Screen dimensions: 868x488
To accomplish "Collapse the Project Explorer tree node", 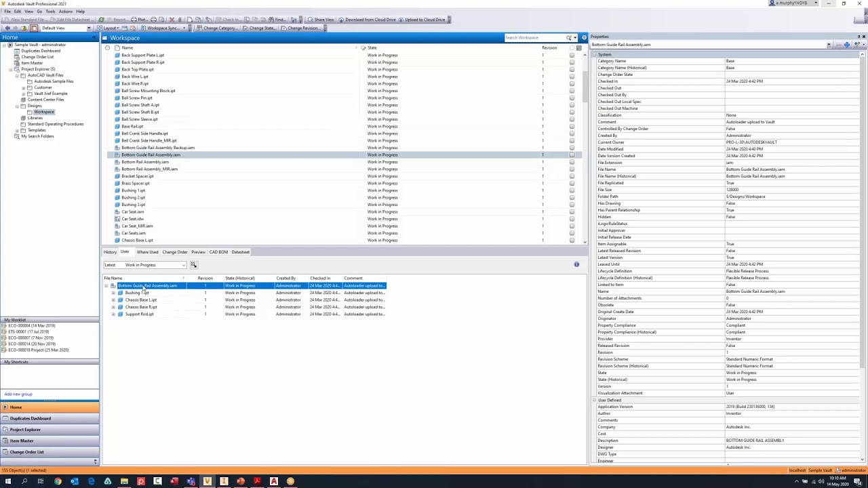I will 10,69.
